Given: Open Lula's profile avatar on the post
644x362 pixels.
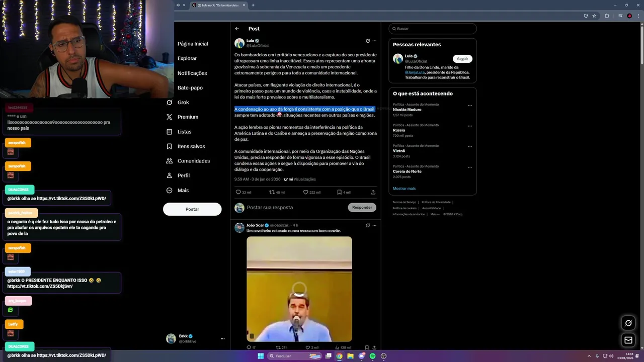Looking at the screenshot, I should point(239,43).
